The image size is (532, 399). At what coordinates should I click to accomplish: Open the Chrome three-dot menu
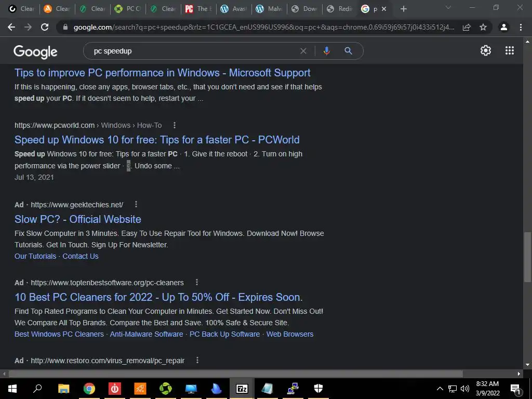pyautogui.click(x=521, y=27)
